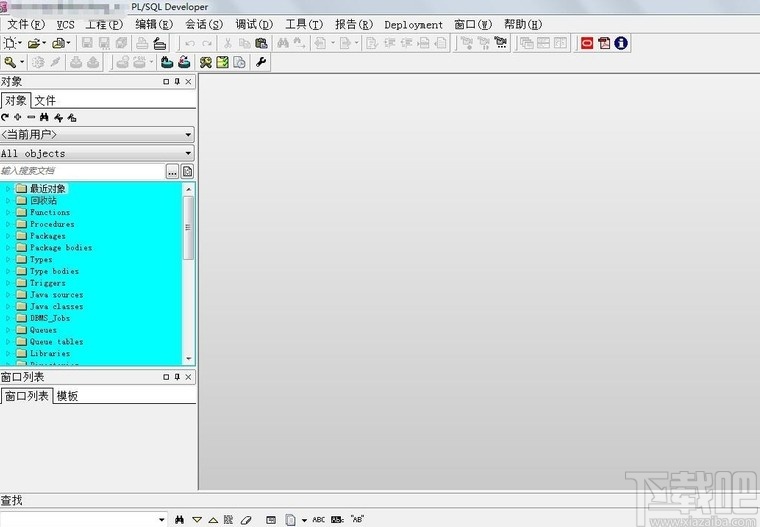Click the Log on key icon
The width and height of the screenshot is (760, 527).
(10, 63)
